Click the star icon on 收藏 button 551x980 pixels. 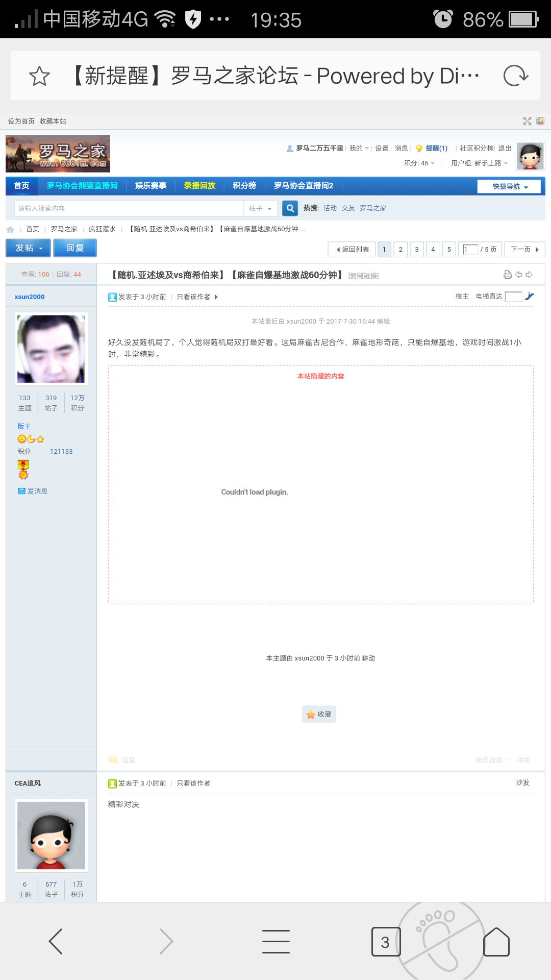pos(311,715)
